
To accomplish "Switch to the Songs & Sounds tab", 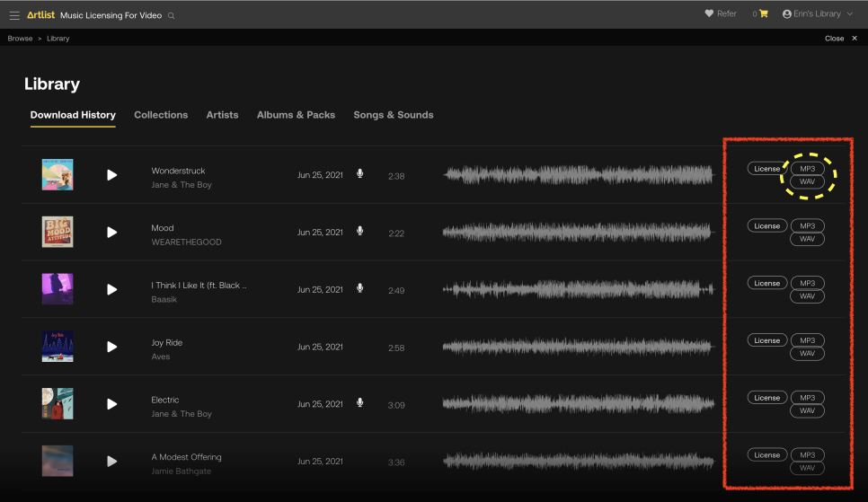I will click(x=394, y=115).
